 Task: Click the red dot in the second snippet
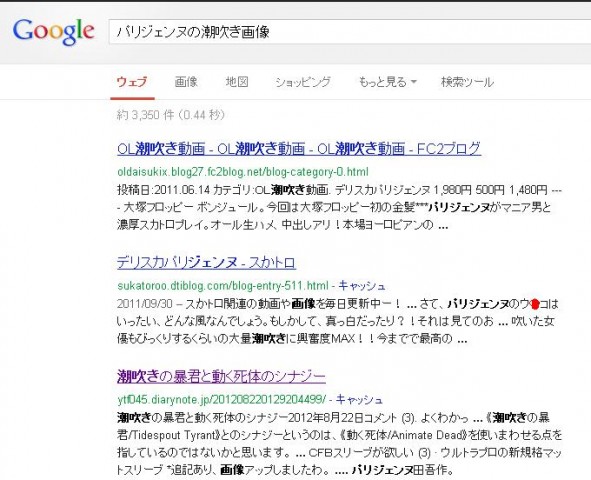pos(535,304)
